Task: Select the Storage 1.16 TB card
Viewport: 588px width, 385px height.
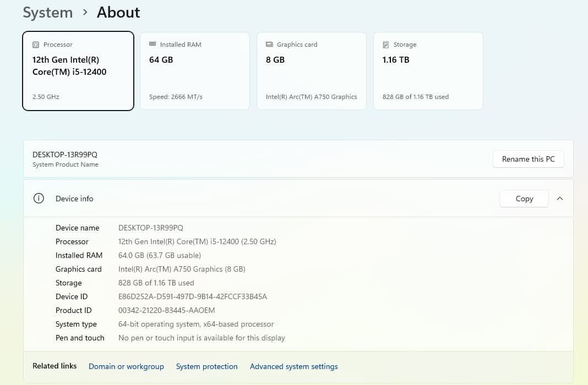Action: tap(428, 71)
